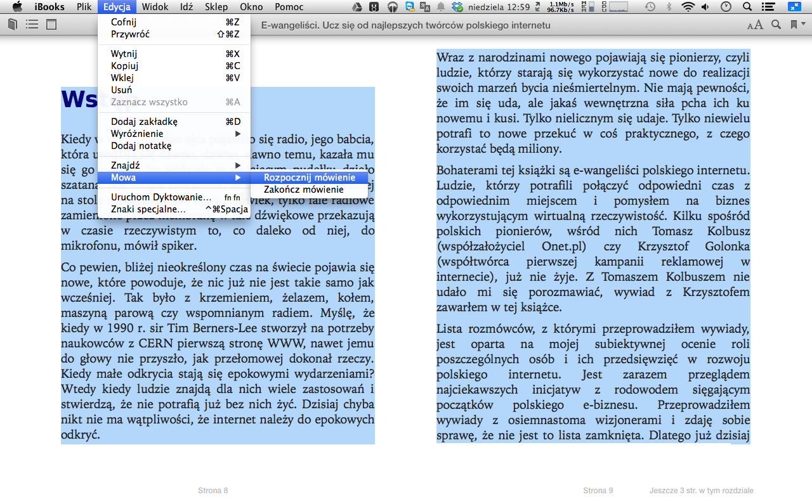The image size is (812, 504).
Task: Click the search magnifier in iBooks toolbar
Action: tap(776, 25)
